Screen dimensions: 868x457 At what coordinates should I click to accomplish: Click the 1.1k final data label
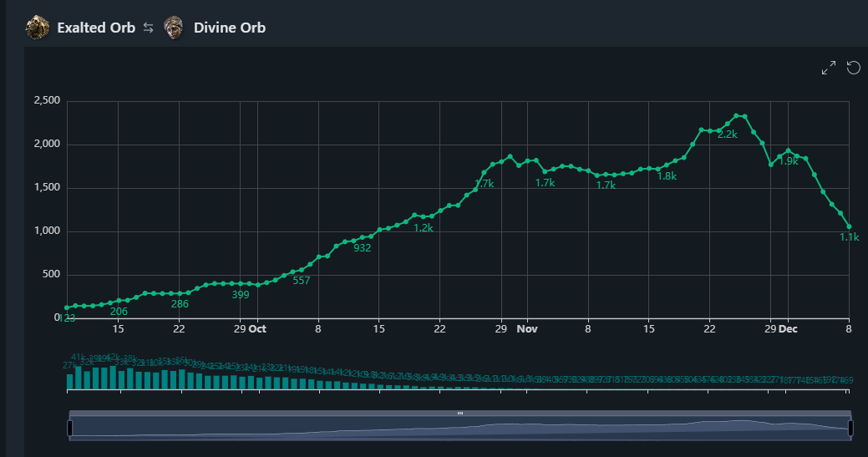point(849,236)
